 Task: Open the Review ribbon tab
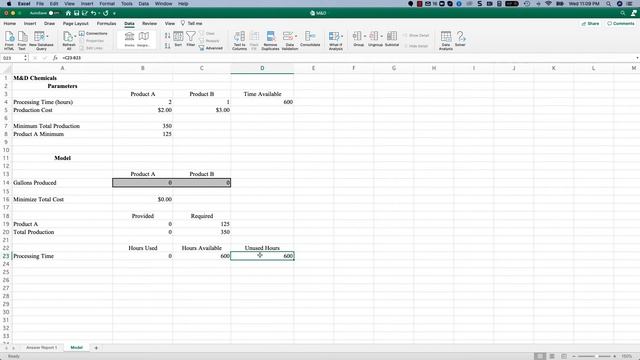149,24
